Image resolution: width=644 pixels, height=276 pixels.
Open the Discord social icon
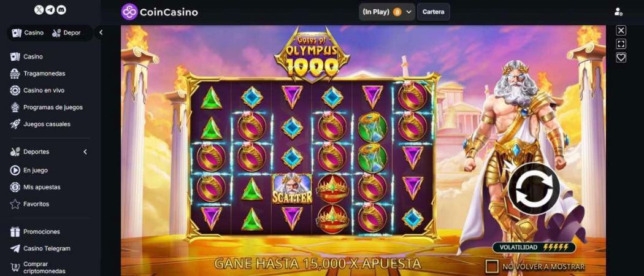pyautogui.click(x=61, y=10)
